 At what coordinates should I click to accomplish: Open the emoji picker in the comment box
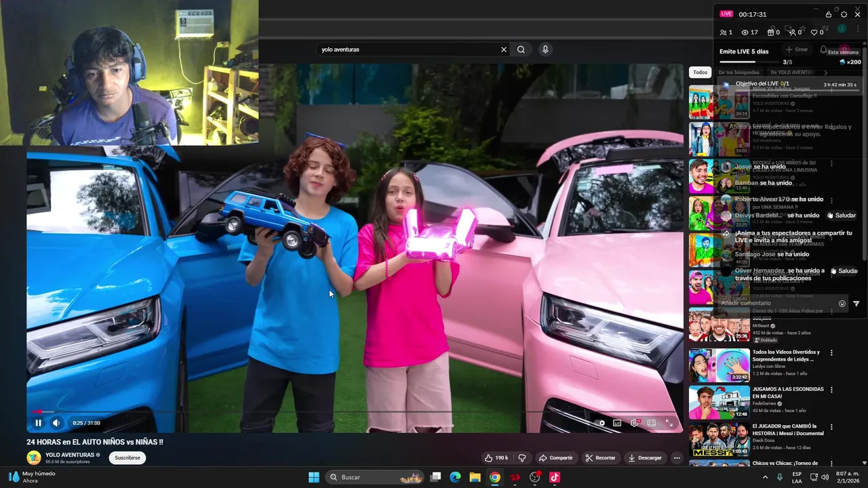click(x=842, y=304)
